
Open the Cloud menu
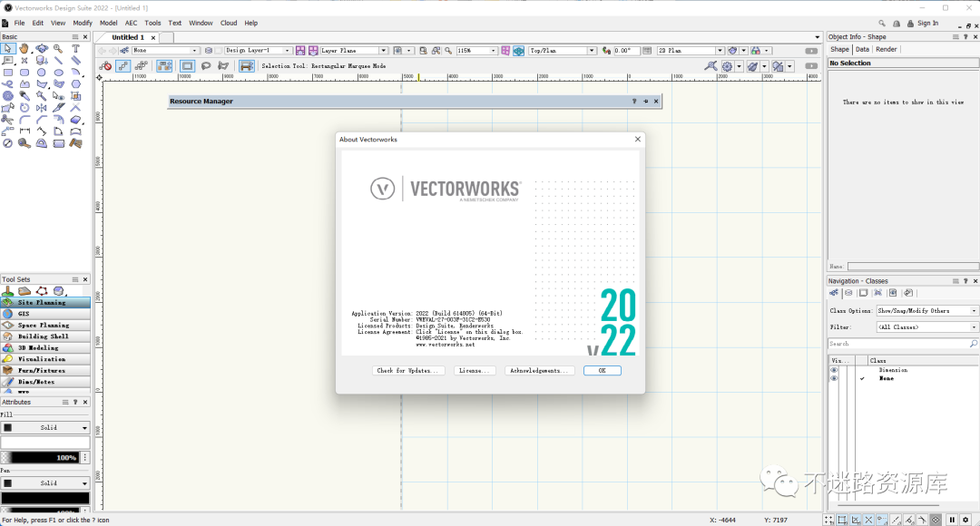click(x=229, y=23)
